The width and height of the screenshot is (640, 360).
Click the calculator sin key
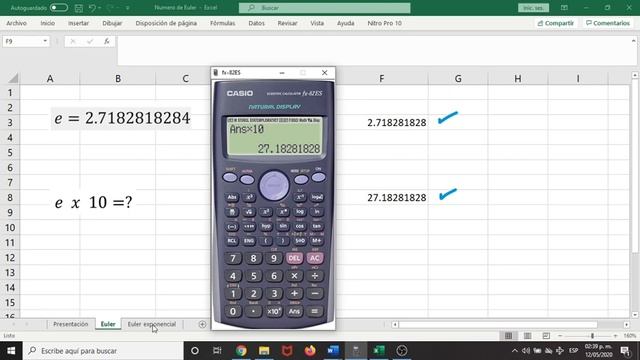(x=283, y=226)
